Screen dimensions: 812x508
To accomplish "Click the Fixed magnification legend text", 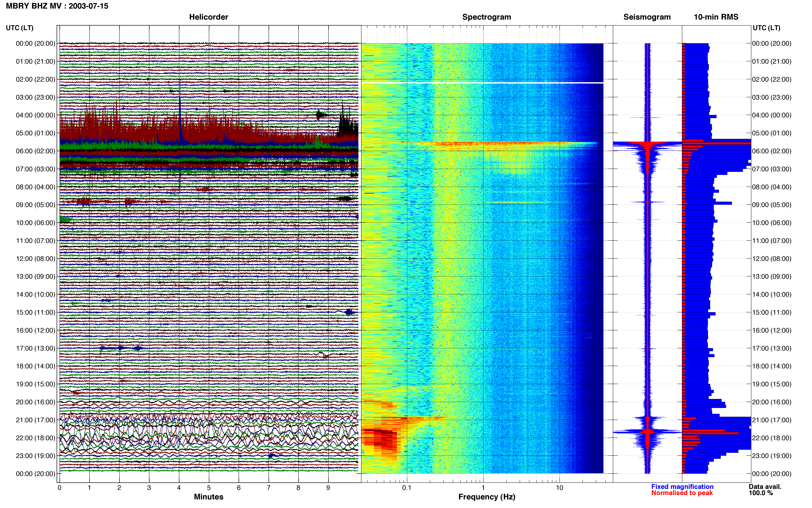I will click(x=682, y=486).
